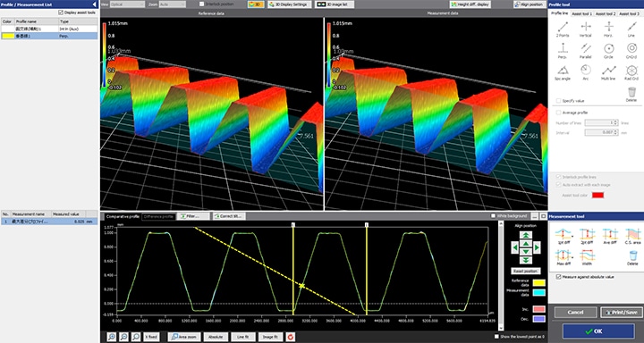Select the 2pt diff measurement tool
Viewport: 644px width, 343px height.
pos(587,237)
